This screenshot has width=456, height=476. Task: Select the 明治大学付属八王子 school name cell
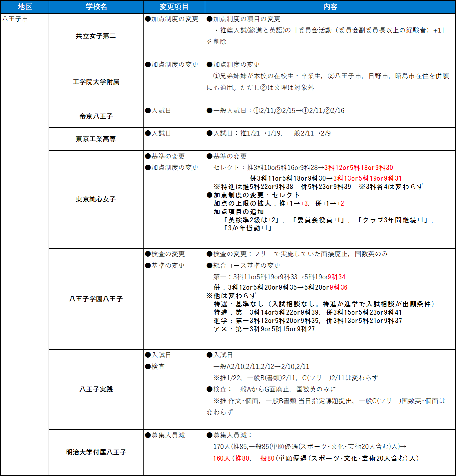click(x=96, y=452)
